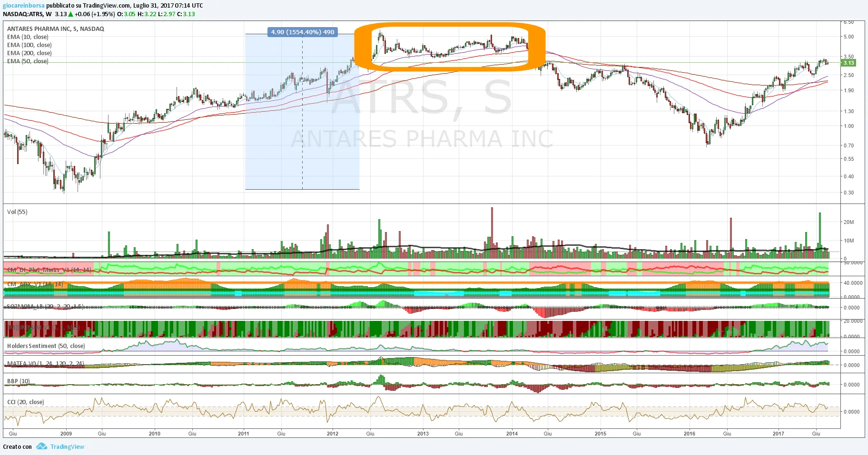Select the EMA (10, close) indicator label
This screenshot has width=868, height=455.
click(x=28, y=37)
